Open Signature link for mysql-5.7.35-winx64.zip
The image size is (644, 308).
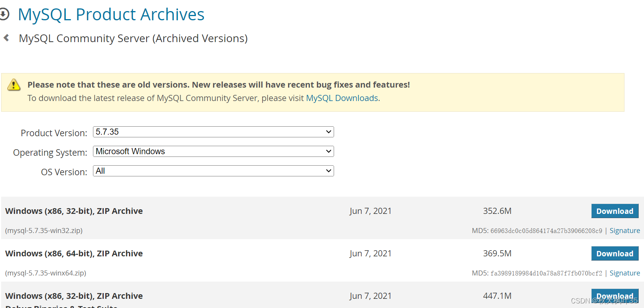coord(624,273)
